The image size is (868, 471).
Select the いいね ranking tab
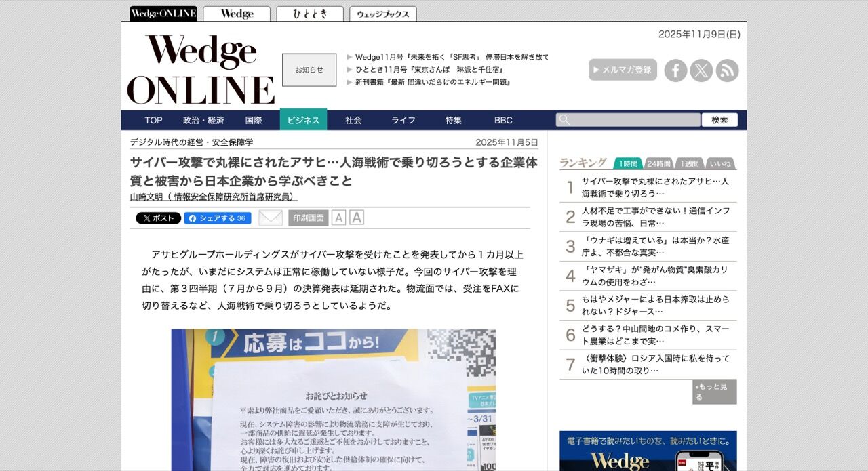tap(720, 163)
